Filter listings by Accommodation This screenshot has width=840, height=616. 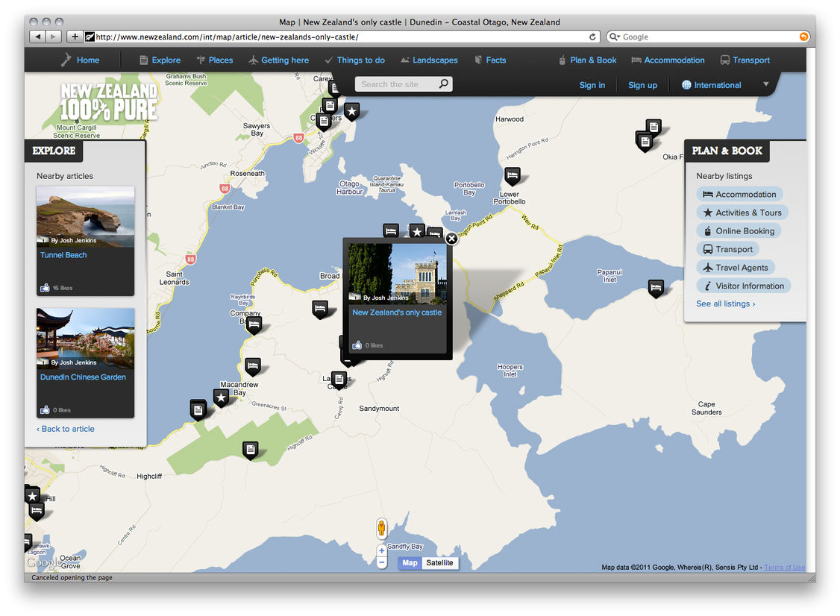pos(739,194)
